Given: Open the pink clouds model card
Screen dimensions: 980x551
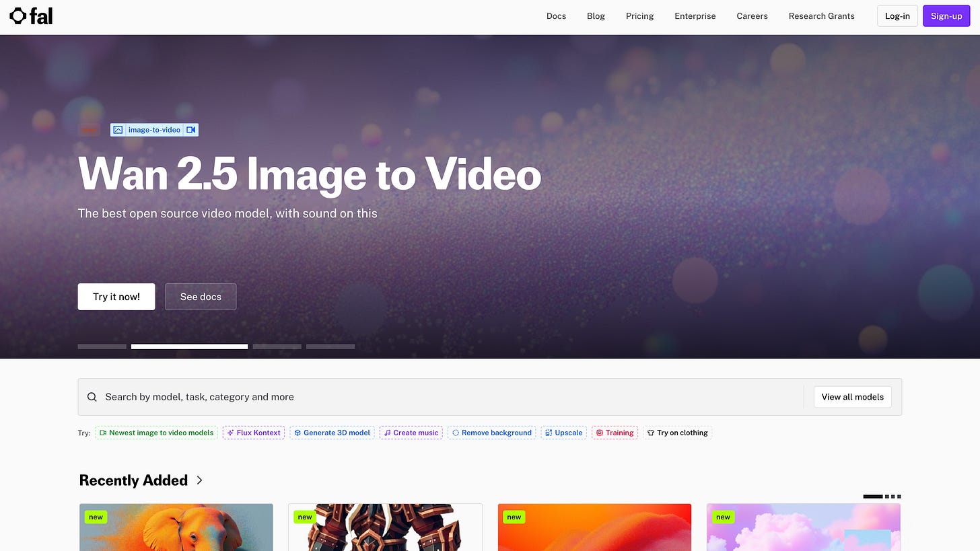Looking at the screenshot, I should (x=804, y=527).
